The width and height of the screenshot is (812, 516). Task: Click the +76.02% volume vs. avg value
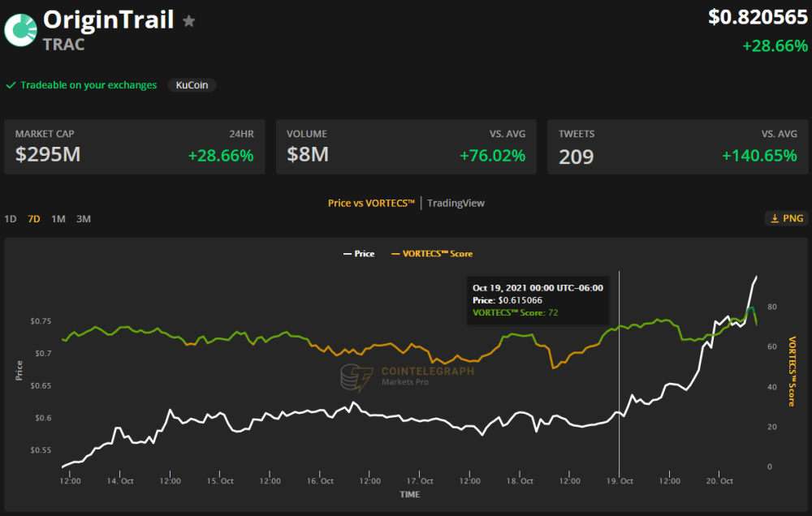click(x=493, y=155)
